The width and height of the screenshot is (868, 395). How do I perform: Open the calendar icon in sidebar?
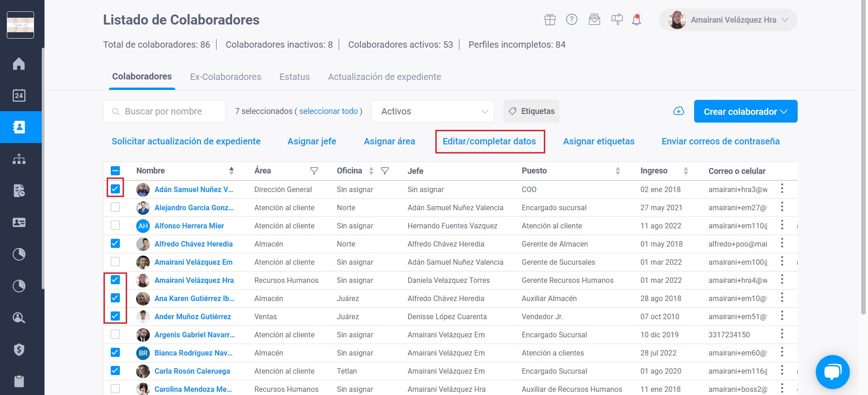19,95
